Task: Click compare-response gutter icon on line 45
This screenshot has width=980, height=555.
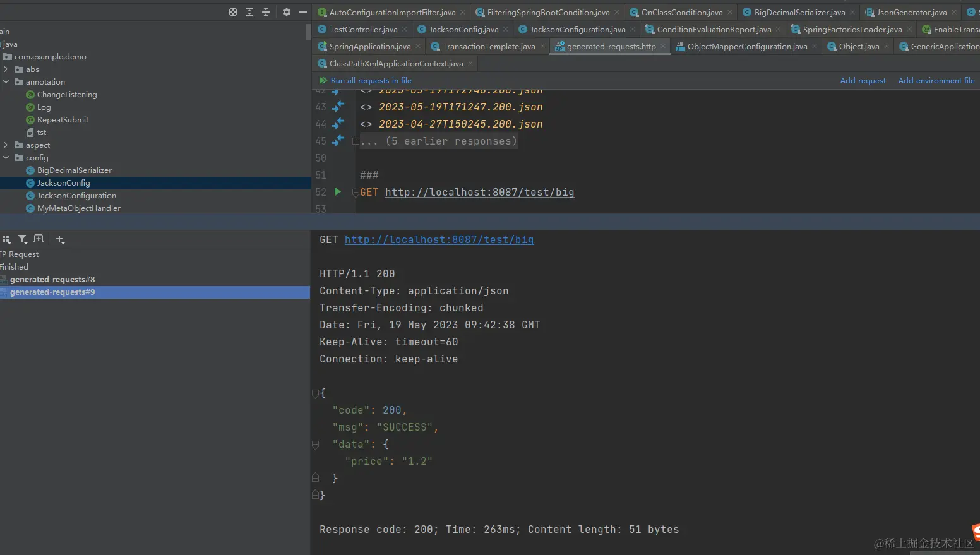Action: tap(338, 140)
